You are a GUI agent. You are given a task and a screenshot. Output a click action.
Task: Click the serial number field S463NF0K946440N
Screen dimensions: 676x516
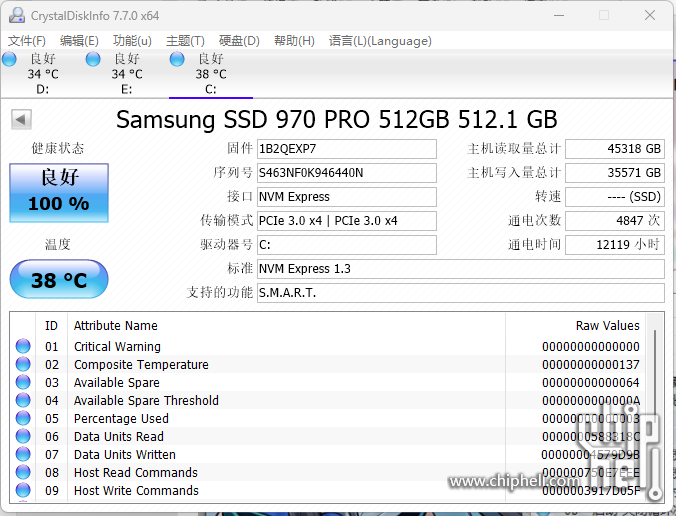coord(347,173)
